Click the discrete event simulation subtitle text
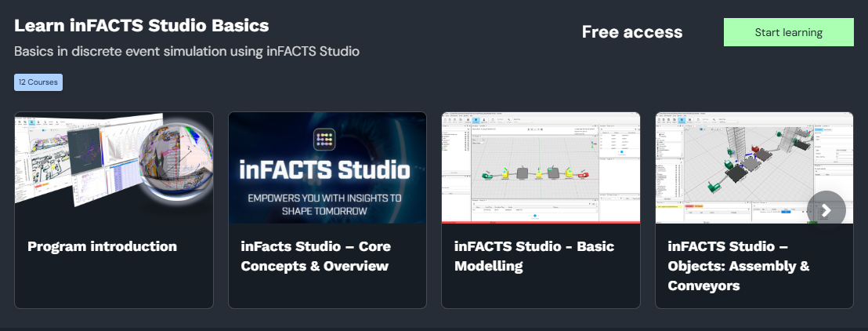 click(x=186, y=52)
